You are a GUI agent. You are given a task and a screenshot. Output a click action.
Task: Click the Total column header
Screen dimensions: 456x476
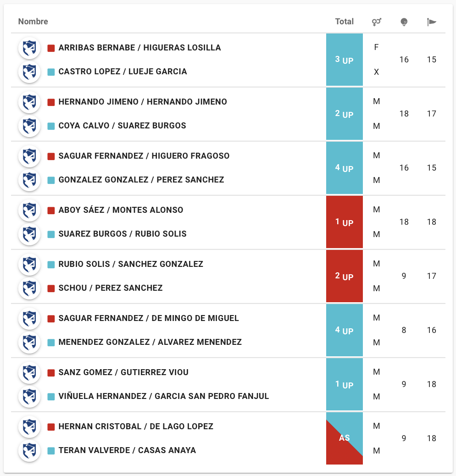(345, 22)
